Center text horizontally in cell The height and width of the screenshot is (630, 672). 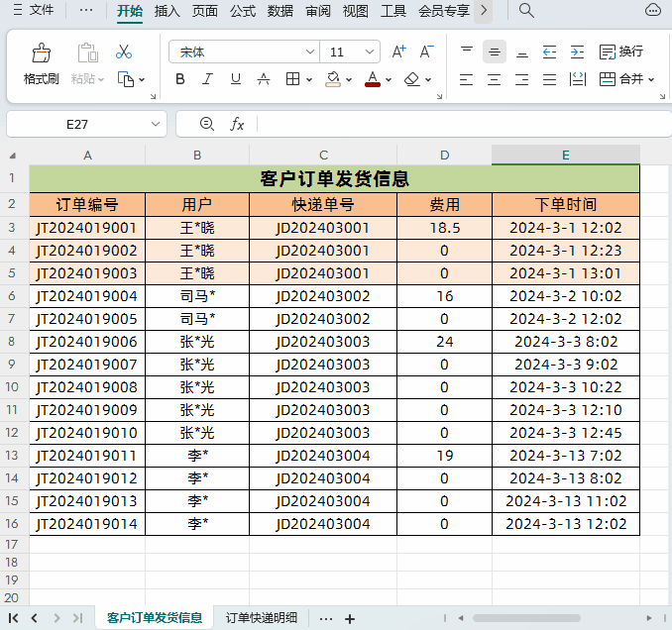click(495, 79)
